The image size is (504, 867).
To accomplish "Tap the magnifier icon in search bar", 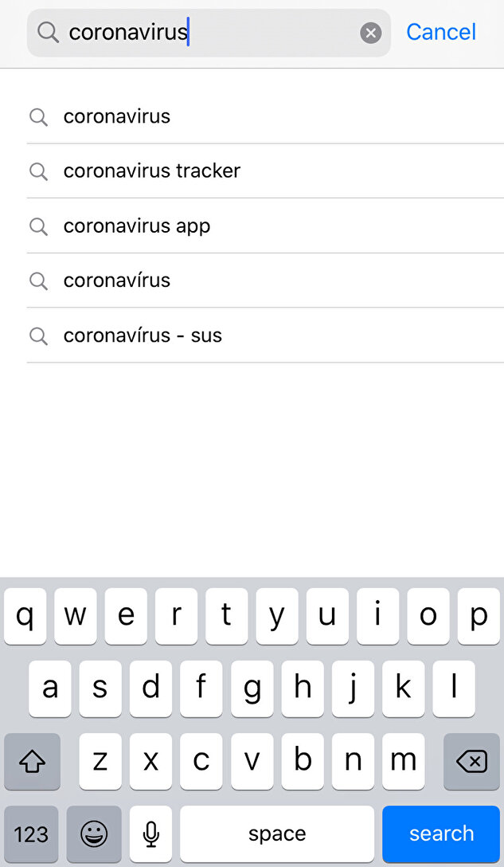I will point(48,33).
